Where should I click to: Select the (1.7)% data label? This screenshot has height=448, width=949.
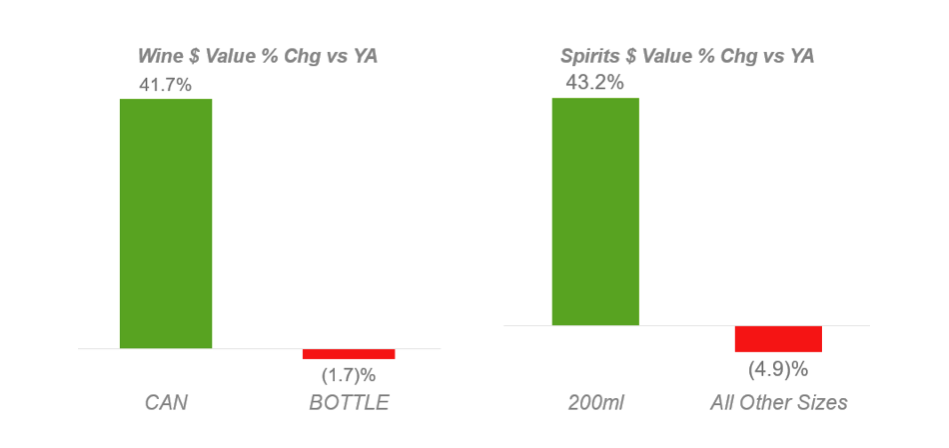tap(349, 375)
